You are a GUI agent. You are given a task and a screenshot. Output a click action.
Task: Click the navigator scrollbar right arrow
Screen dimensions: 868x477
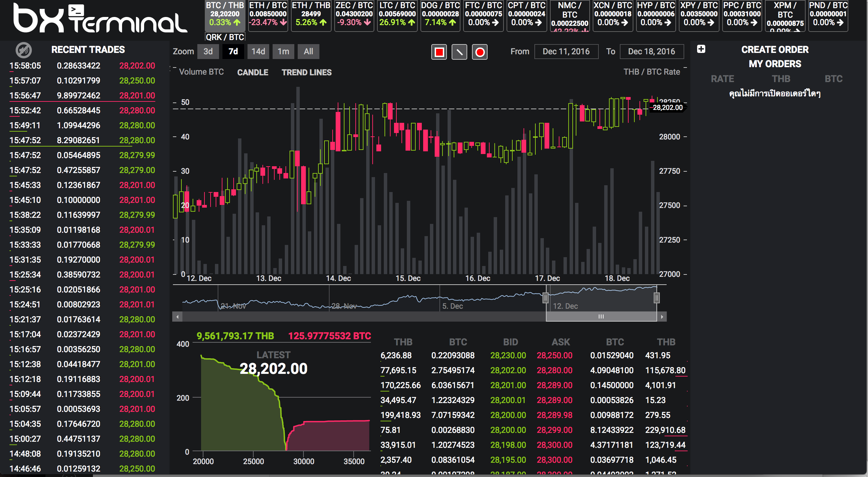662,317
